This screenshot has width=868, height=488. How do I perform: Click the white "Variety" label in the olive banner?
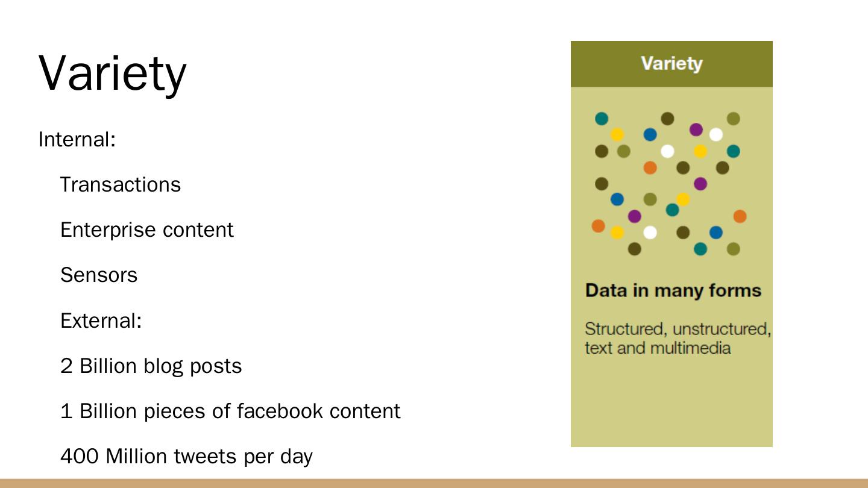(671, 64)
